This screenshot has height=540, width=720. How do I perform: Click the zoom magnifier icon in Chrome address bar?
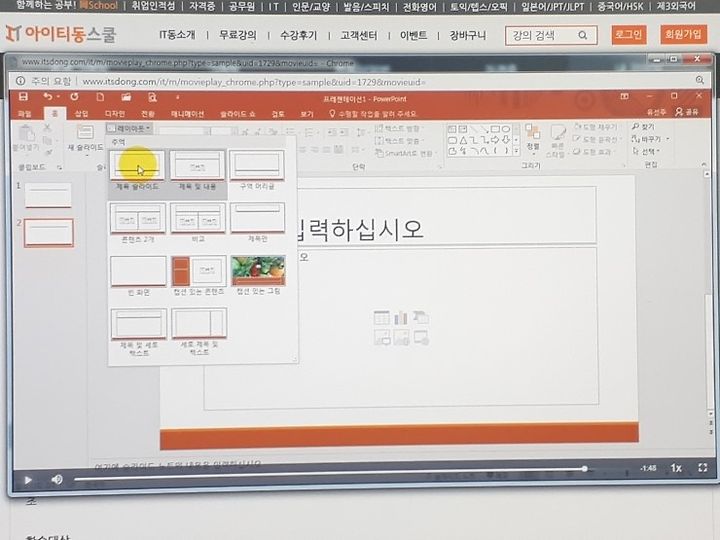pyautogui.click(x=699, y=80)
